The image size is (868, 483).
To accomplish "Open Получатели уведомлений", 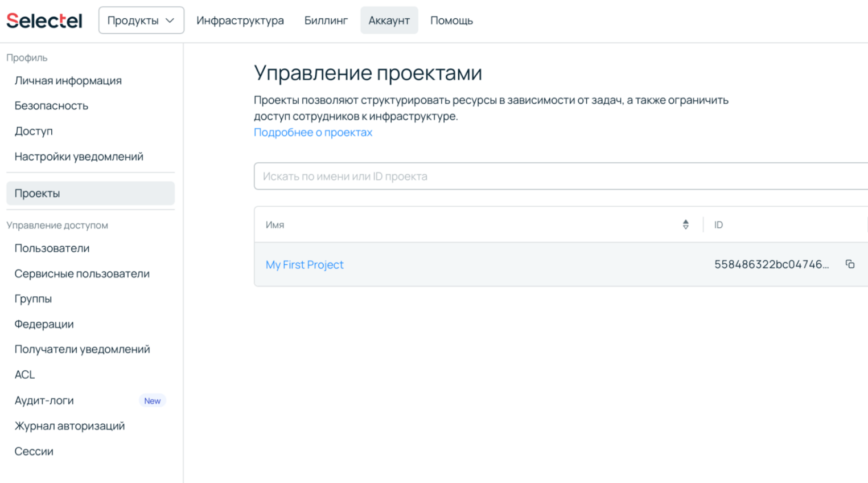I will pos(83,349).
